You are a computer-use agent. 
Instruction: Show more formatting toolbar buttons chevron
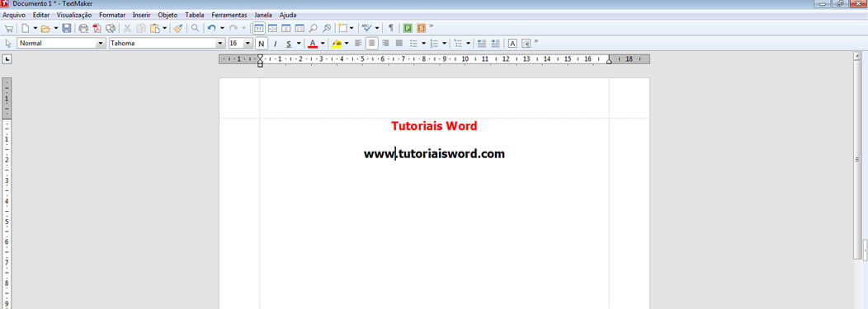[x=535, y=42]
